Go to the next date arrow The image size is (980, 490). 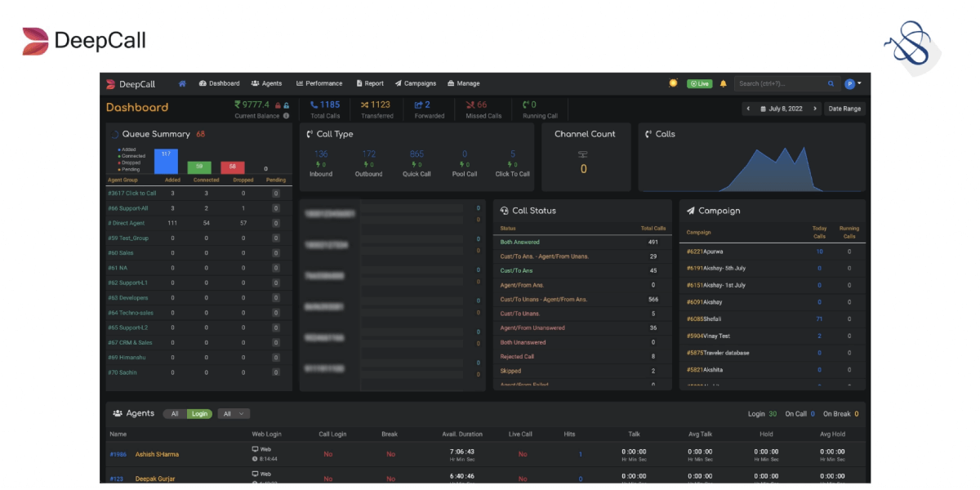coord(814,109)
